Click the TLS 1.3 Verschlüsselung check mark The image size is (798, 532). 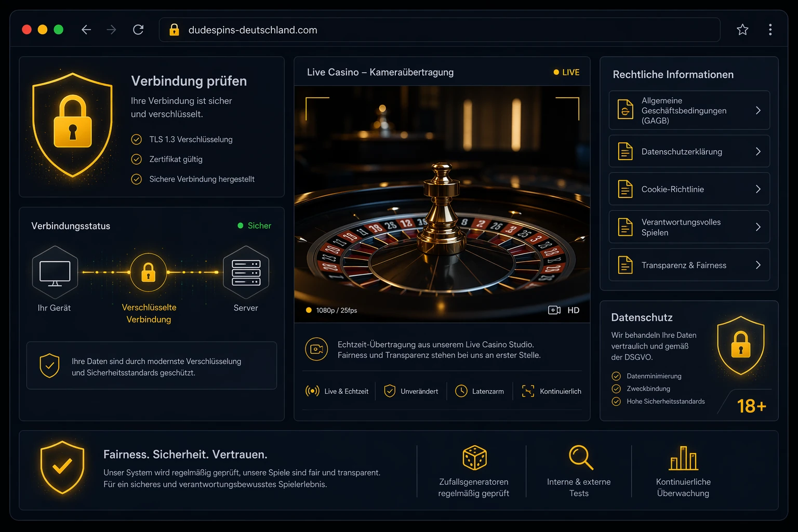[x=137, y=139]
